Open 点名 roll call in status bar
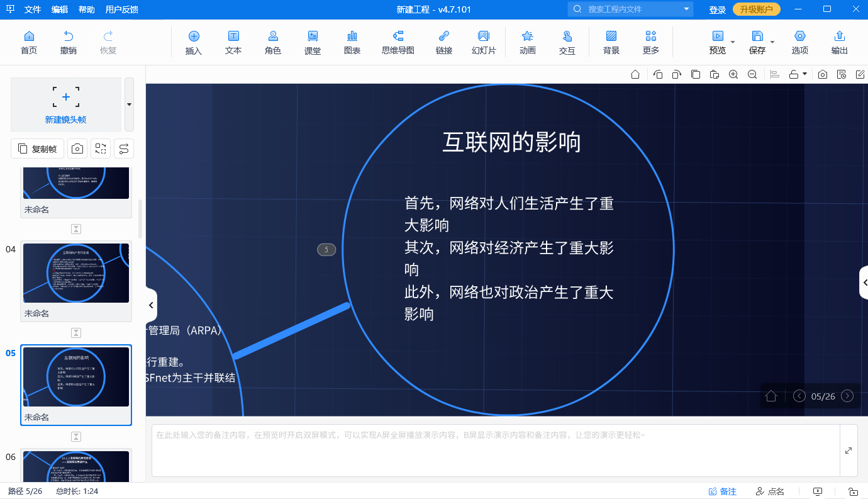This screenshot has height=499, width=868. click(771, 491)
